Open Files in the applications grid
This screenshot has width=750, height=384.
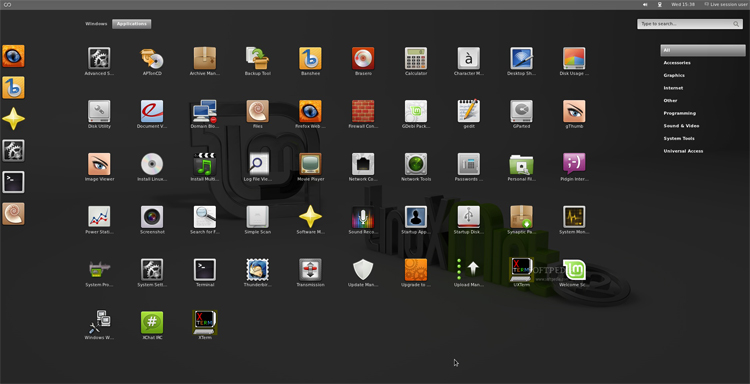pyautogui.click(x=258, y=111)
